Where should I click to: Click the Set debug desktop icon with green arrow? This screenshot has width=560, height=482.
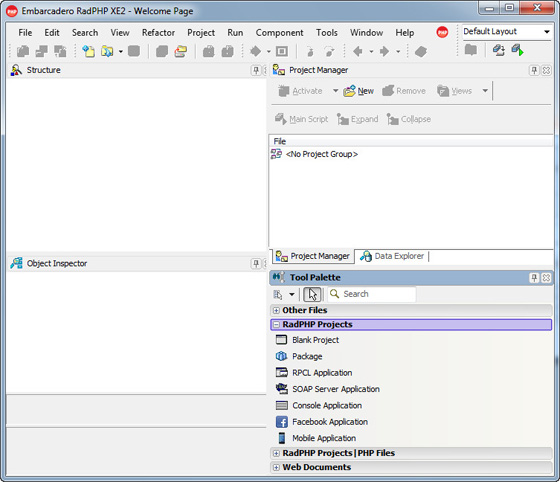click(518, 50)
